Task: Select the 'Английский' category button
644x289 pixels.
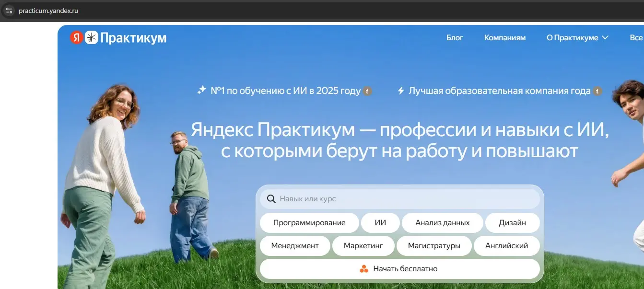Action: coord(507,246)
